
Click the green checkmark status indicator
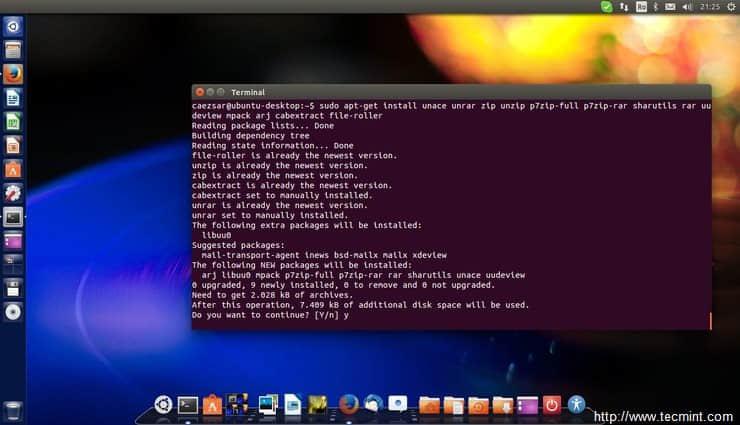click(x=607, y=7)
